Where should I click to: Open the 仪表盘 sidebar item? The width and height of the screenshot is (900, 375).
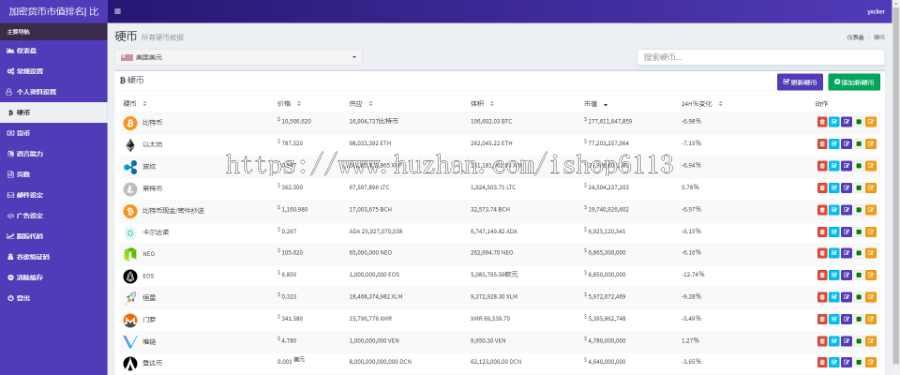(x=53, y=51)
